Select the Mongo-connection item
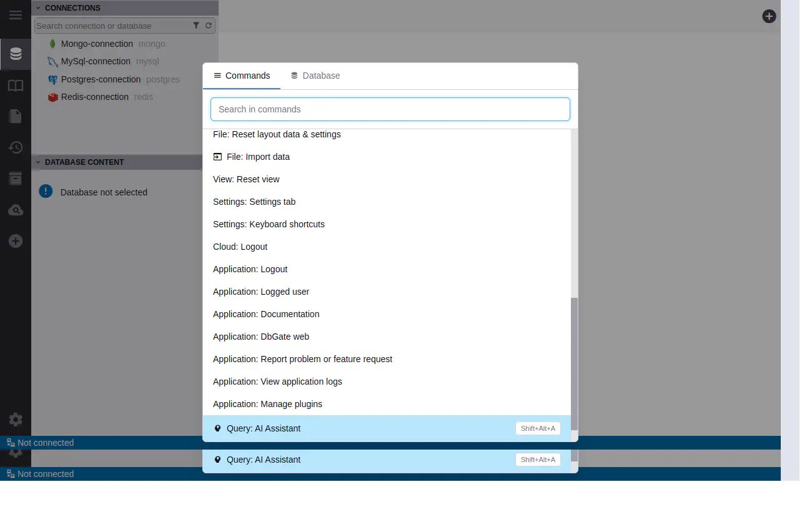The width and height of the screenshot is (812, 512). (x=97, y=44)
